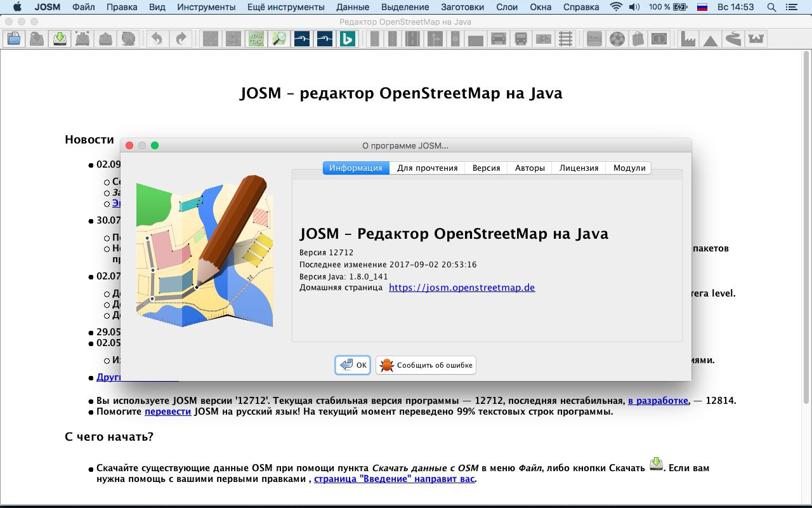Click the bus preset icon
Image resolution: width=812 pixels, height=508 pixels.
coord(521,38)
